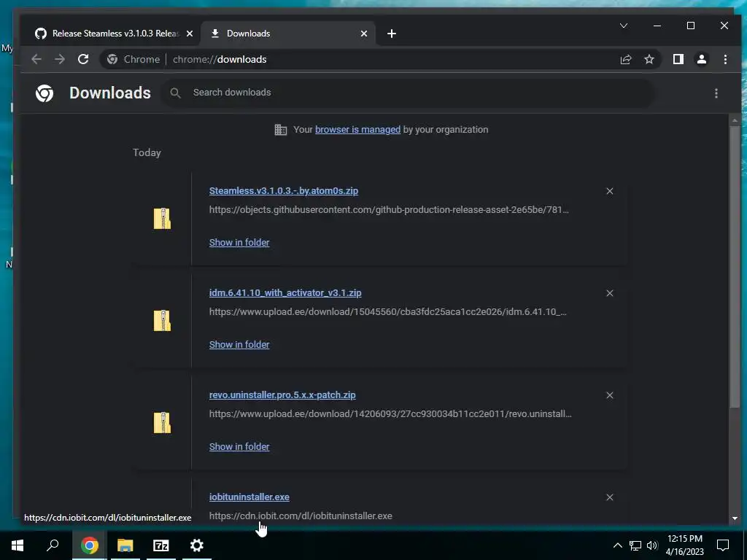This screenshot has width=747, height=560.
Task: Bookmark this page with the star icon
Action: click(x=649, y=59)
